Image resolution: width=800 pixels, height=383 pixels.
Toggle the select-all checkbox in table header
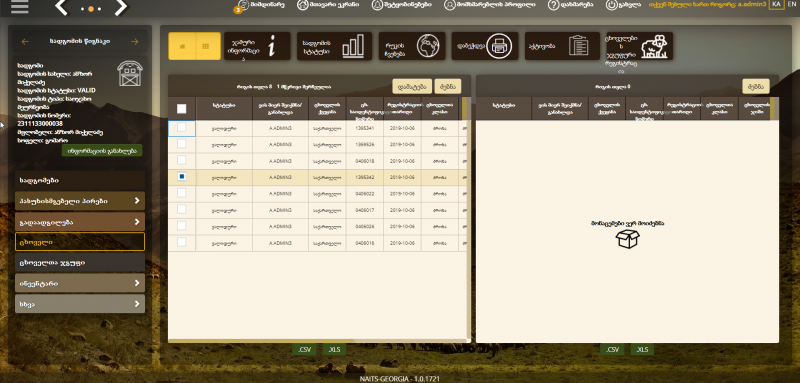coord(182,109)
